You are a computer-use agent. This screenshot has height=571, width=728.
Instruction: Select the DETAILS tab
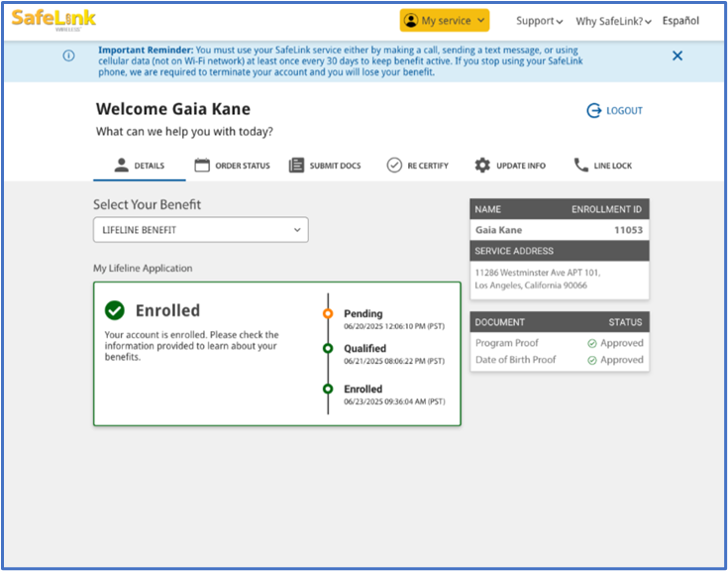[x=140, y=166]
